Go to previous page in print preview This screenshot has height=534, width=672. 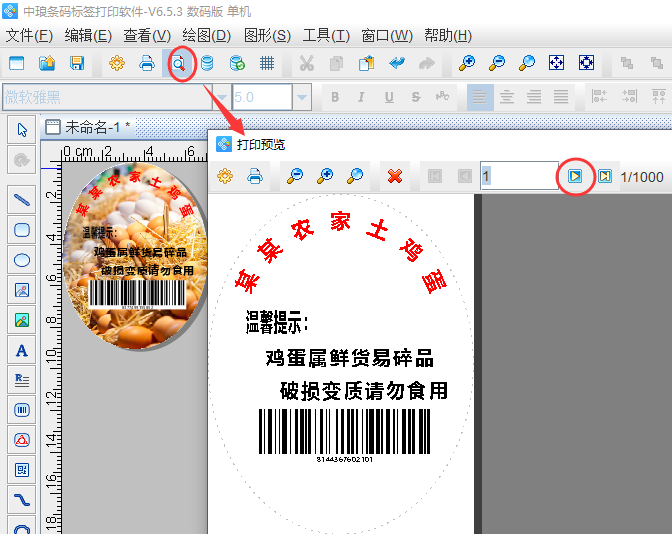[x=465, y=176]
